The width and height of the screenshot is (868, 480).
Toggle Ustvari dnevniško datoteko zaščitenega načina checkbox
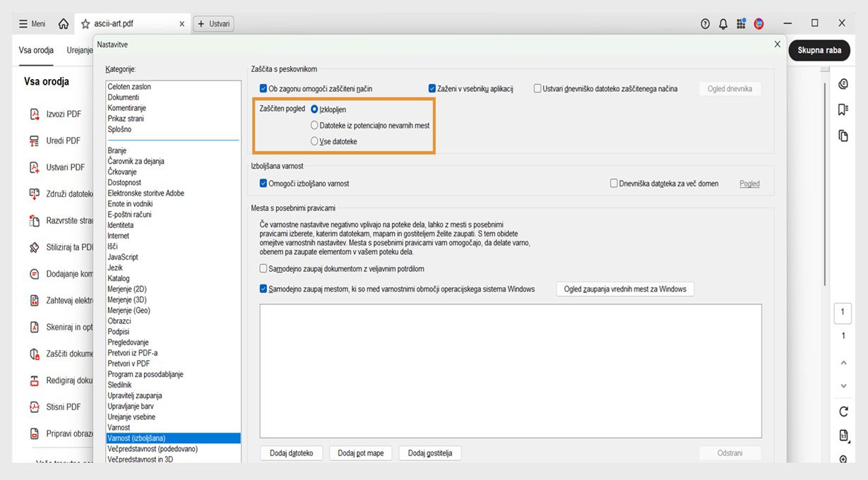click(537, 89)
